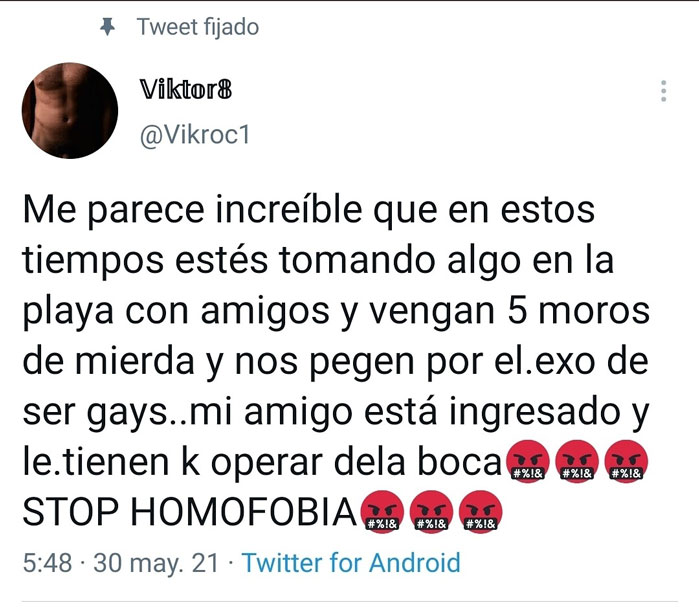The image size is (699, 615).
Task: Click the STOP HOMOFOBIA text
Action: pos(189,512)
